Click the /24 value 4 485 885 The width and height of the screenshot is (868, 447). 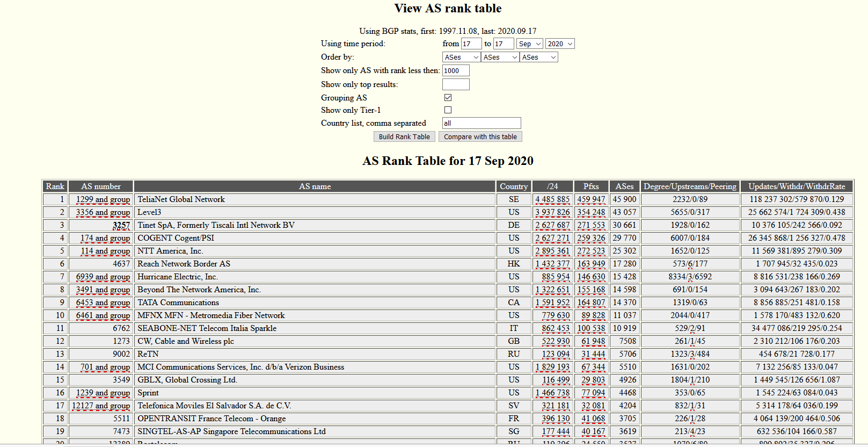552,199
